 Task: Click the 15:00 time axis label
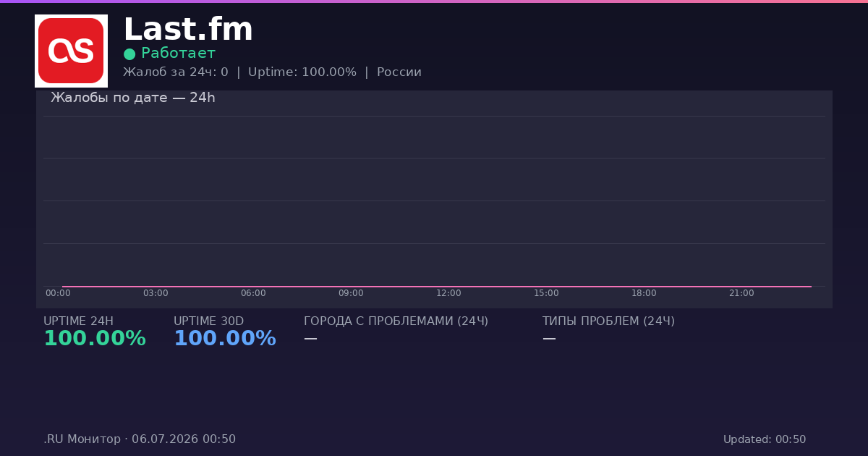pos(546,293)
